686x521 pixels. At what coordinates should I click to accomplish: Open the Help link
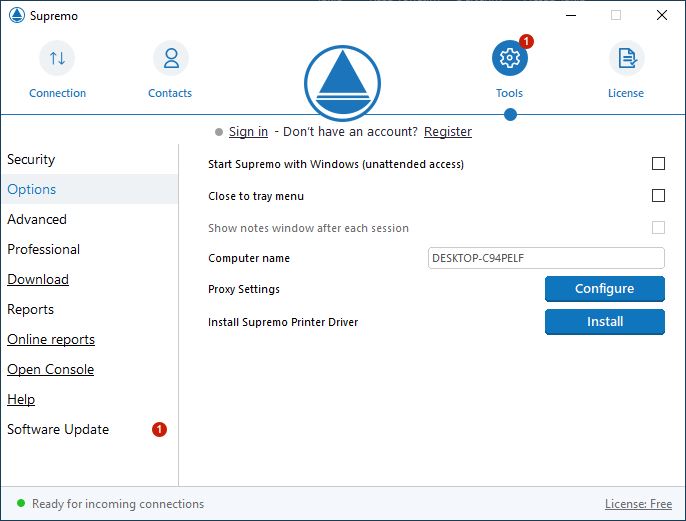21,399
